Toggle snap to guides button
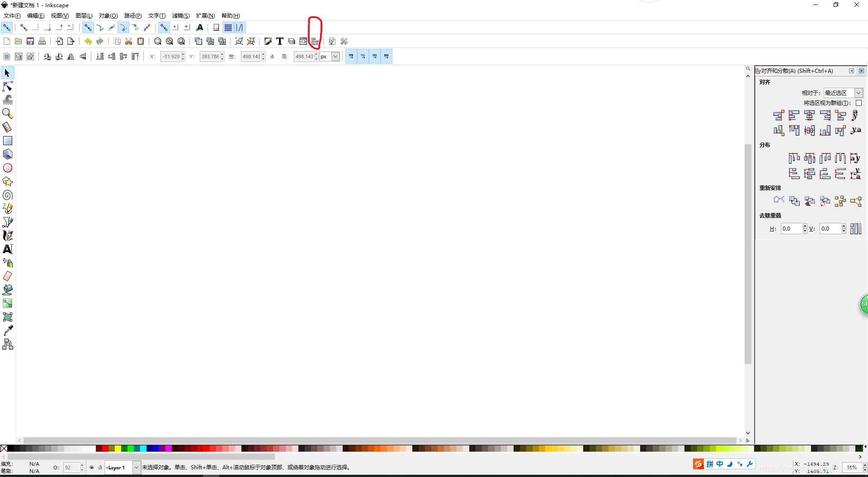The image size is (868, 477). (x=240, y=28)
